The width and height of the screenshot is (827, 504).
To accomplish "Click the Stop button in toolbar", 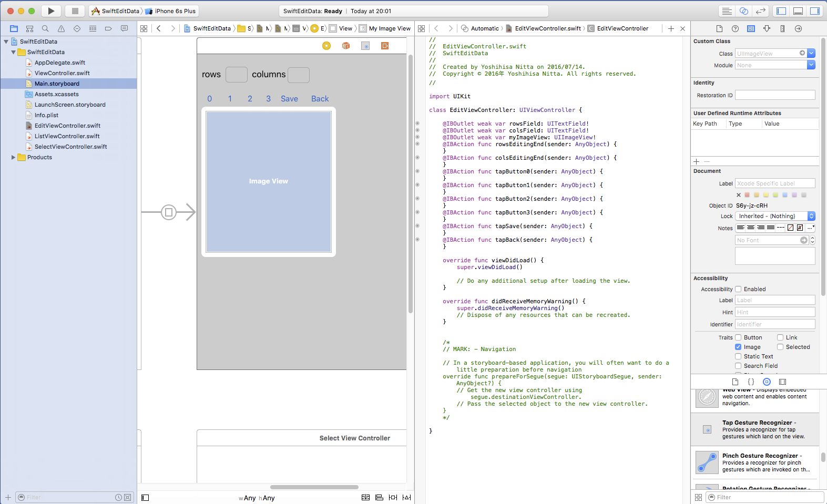I will coord(75,11).
